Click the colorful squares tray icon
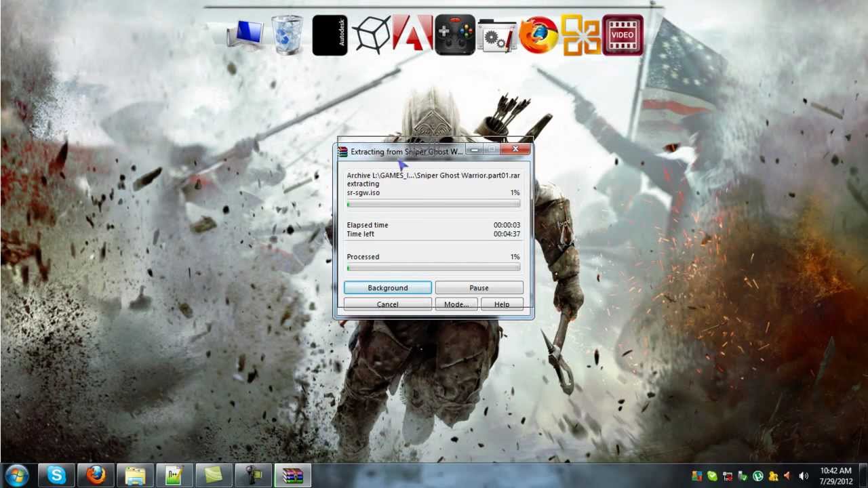The width and height of the screenshot is (868, 488). 697,476
